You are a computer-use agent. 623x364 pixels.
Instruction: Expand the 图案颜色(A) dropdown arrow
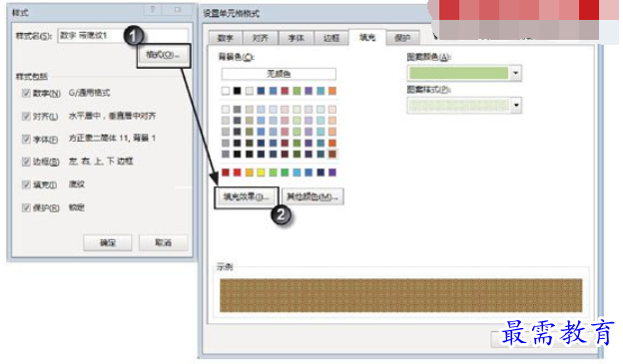coord(516,73)
